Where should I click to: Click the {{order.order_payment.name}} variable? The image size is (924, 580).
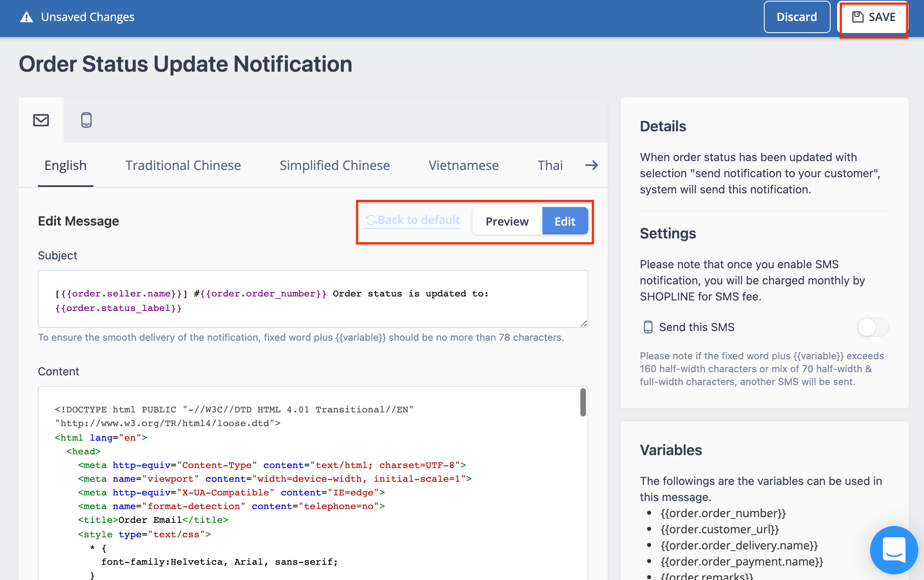[x=742, y=561]
